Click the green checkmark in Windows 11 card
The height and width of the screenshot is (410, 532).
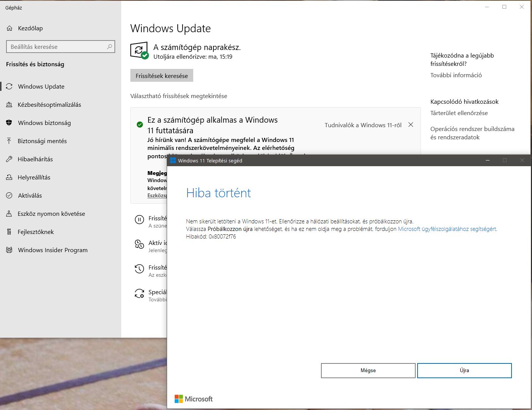(x=140, y=125)
